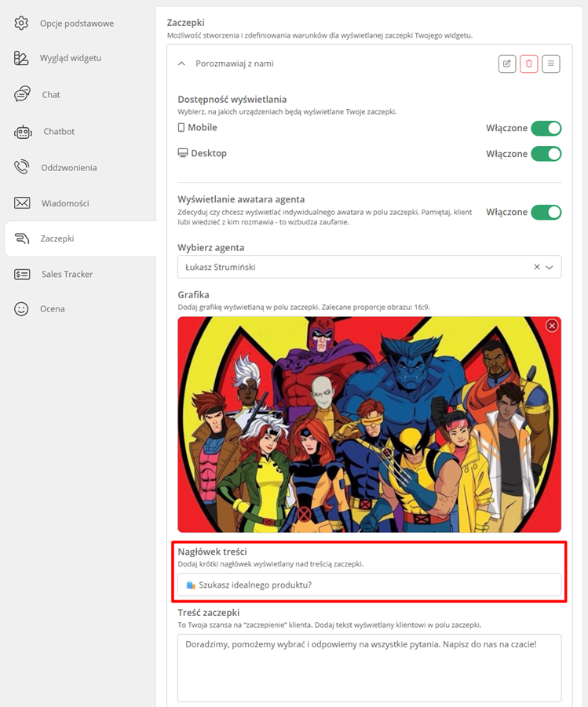The height and width of the screenshot is (707, 588).
Task: Click the Włączone label beside Mobile
Action: pos(507,128)
